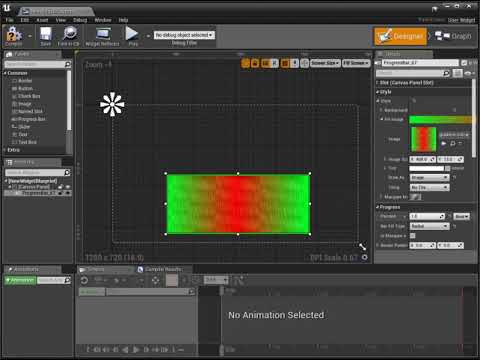The width and height of the screenshot is (480, 360).
Task: Click the DPI Scale settings gear
Action: click(365, 257)
